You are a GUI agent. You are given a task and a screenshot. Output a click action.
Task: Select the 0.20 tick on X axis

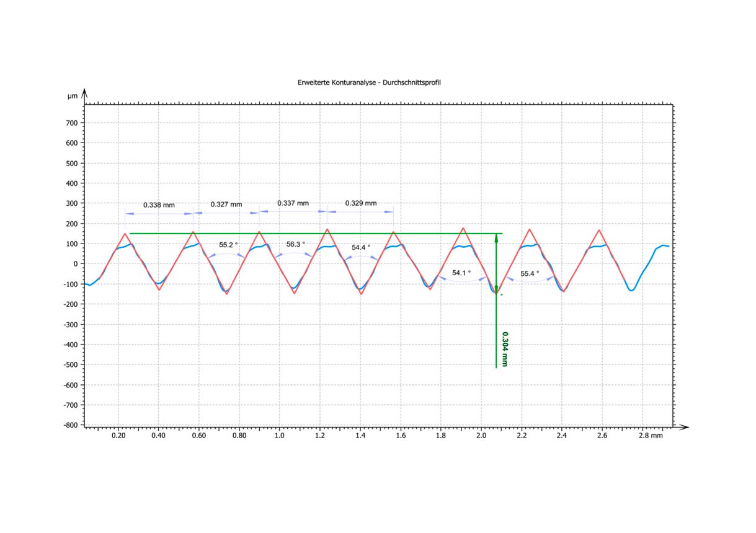coord(118,436)
